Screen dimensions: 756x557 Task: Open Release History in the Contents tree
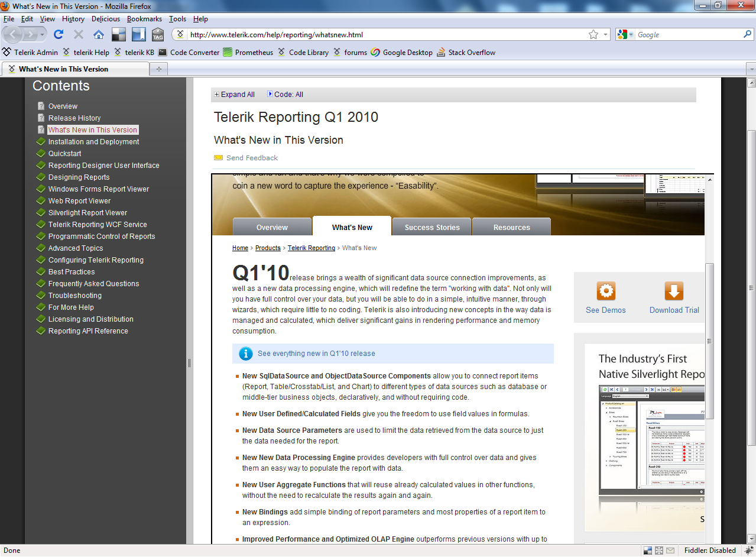74,118
